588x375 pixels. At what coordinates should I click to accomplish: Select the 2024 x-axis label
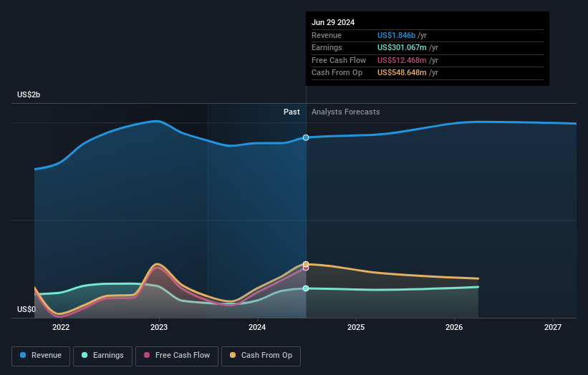pyautogui.click(x=257, y=327)
